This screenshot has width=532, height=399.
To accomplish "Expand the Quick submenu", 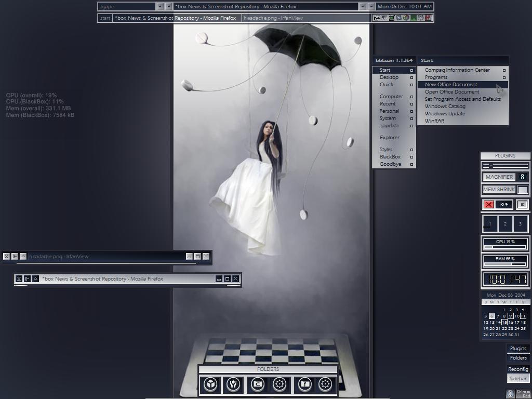I will tap(394, 85).
